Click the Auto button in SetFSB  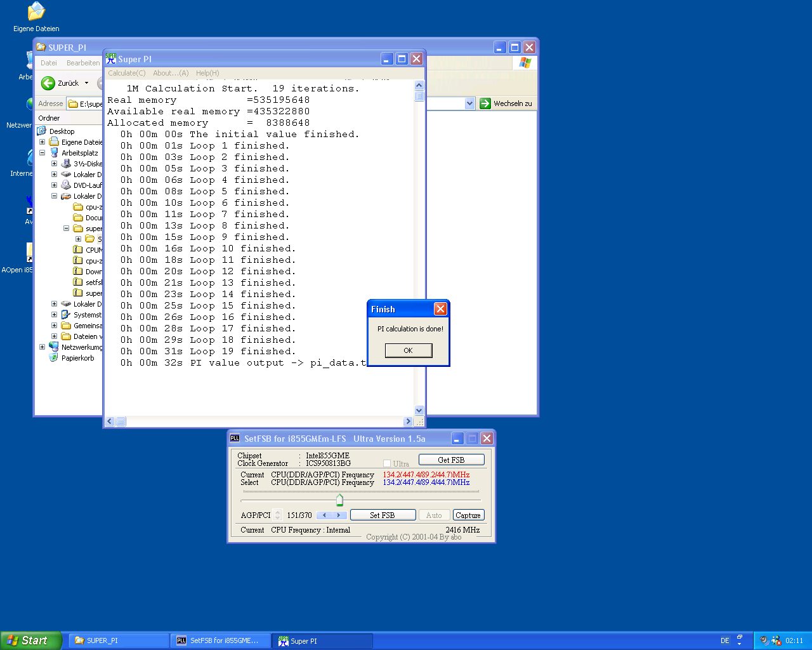[434, 515]
